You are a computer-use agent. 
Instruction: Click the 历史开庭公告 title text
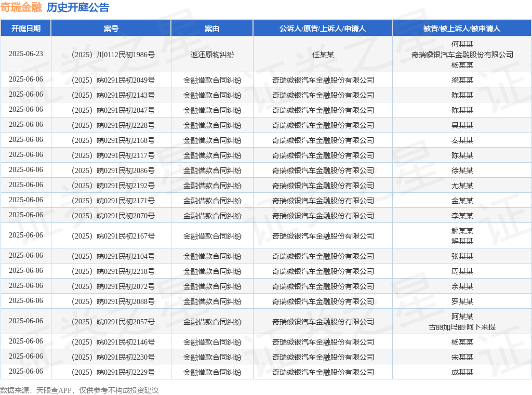[x=78, y=7]
